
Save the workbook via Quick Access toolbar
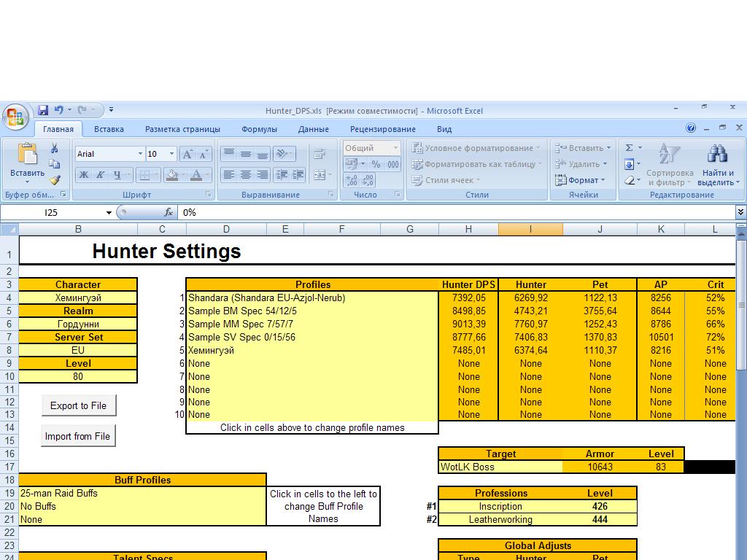[43, 110]
